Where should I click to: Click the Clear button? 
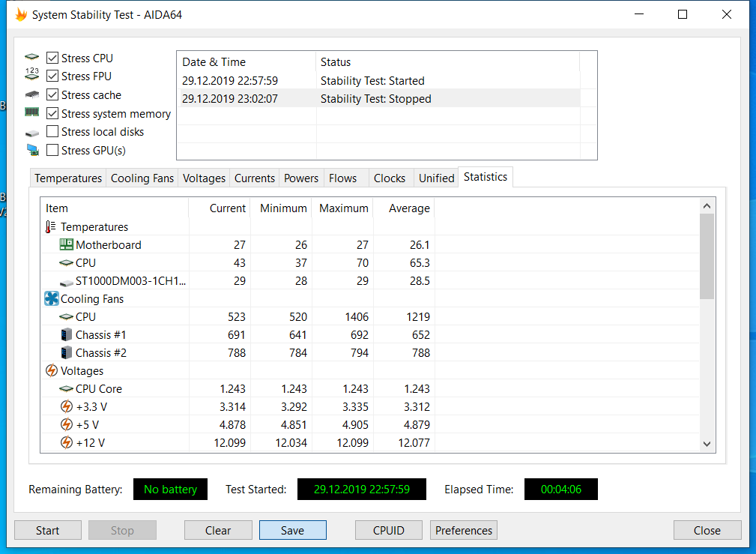tap(218, 530)
